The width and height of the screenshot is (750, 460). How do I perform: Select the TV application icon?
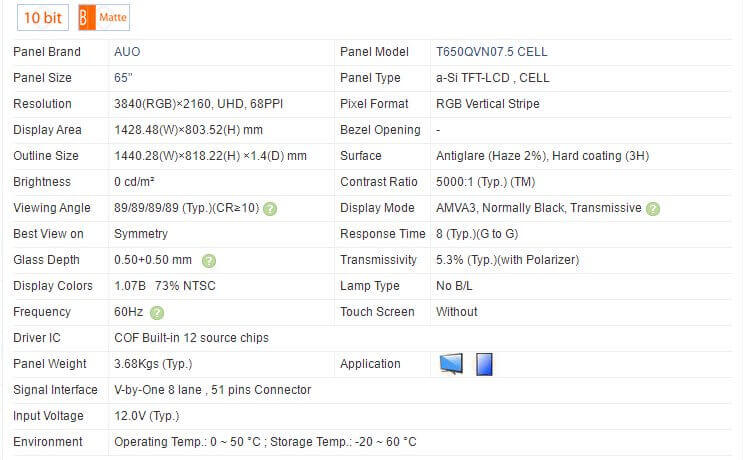coord(451,364)
